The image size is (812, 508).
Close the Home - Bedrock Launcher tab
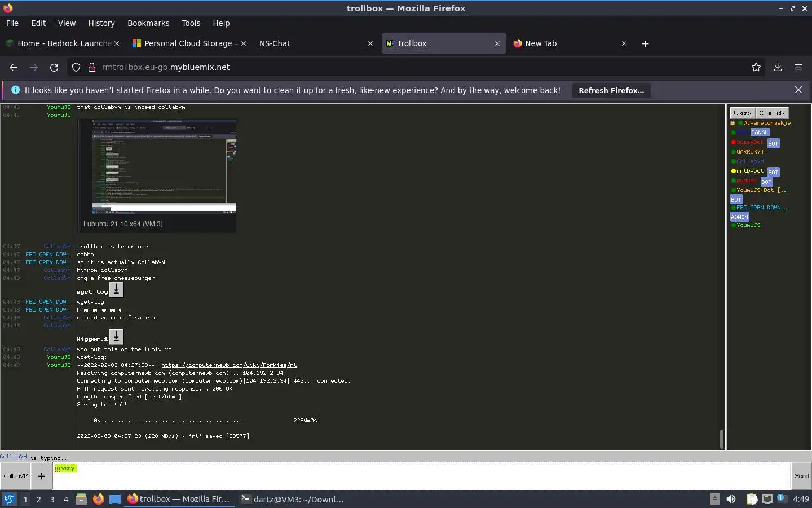coord(117,43)
